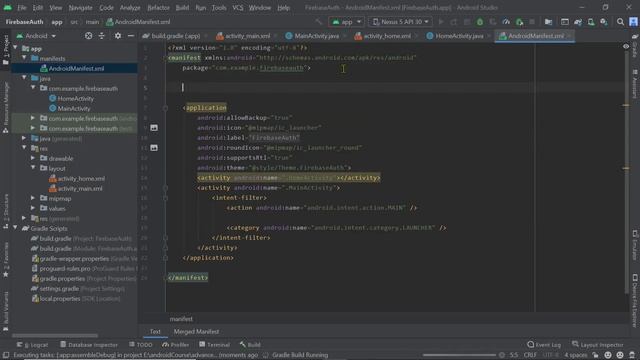Open the Resource Manager side tab
The width and height of the screenshot is (640, 360).
point(6,108)
